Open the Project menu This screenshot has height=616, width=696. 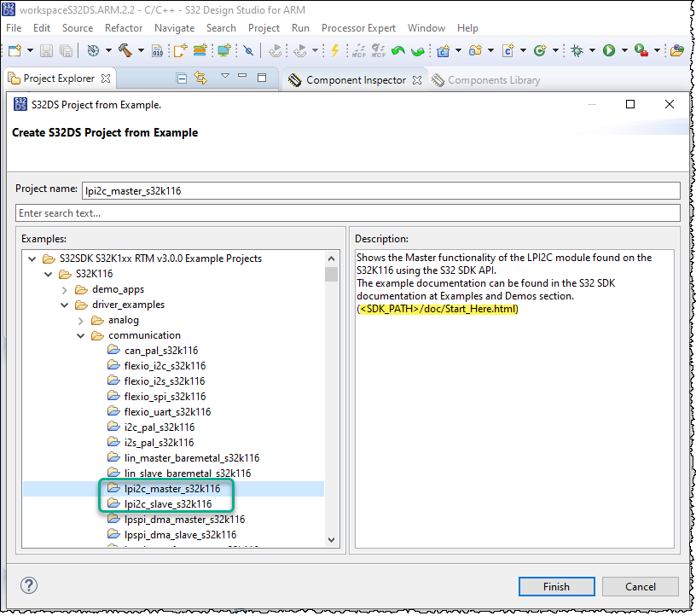(x=264, y=28)
